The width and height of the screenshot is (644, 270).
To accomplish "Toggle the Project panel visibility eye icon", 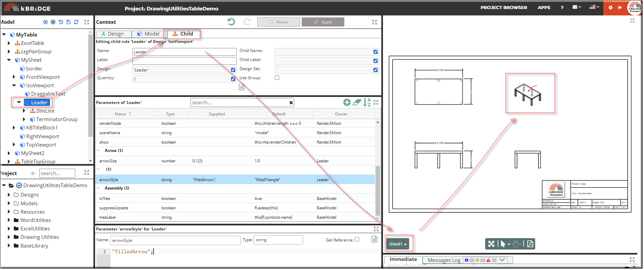I will [33, 173].
